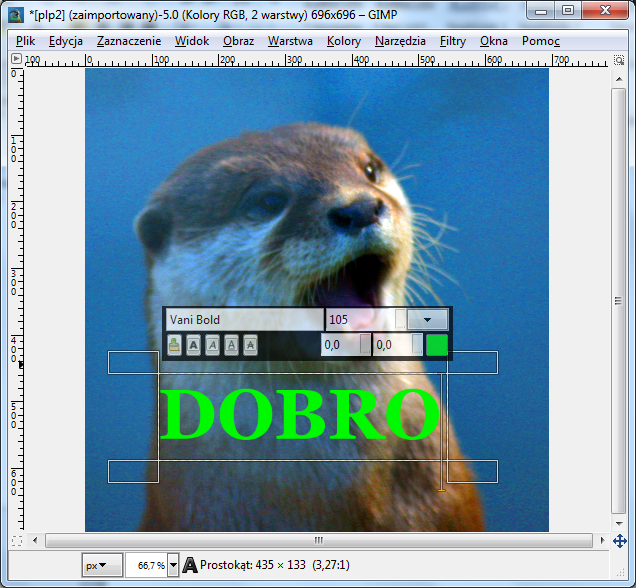Open the image menu arrow at ruler corner
Image resolution: width=636 pixels, height=588 pixels.
pos(16,59)
